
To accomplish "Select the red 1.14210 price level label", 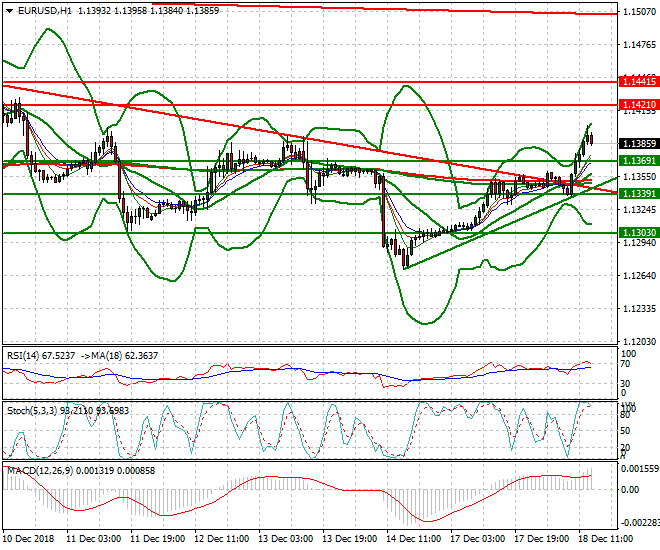I will (639, 105).
